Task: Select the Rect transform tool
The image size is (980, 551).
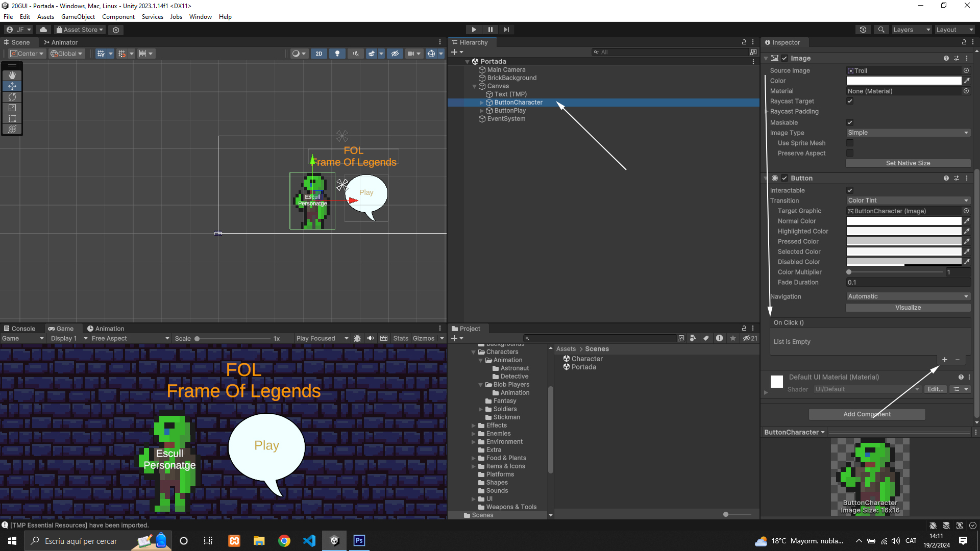Action: pyautogui.click(x=12, y=118)
